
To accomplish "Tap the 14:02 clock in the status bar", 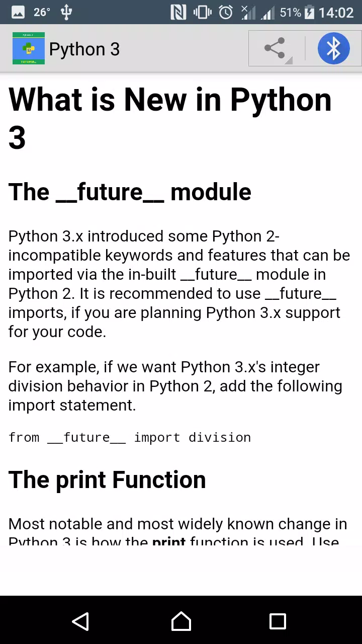I will (x=336, y=12).
